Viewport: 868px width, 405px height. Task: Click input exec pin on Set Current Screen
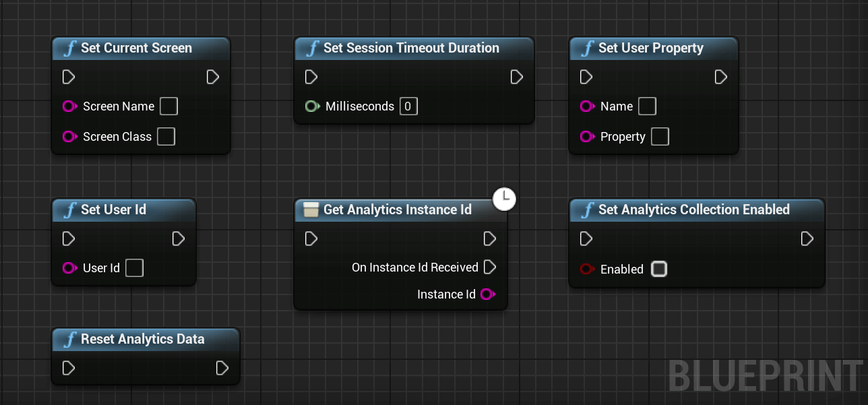click(x=68, y=77)
